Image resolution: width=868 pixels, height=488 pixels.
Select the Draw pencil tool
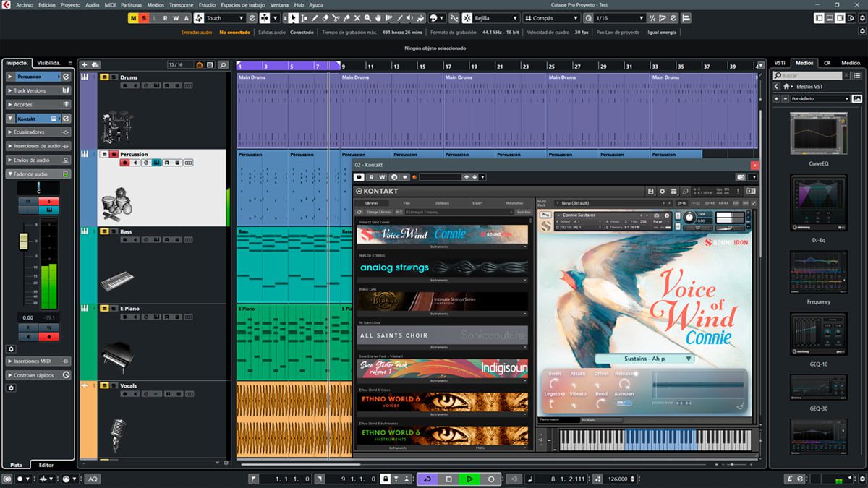point(315,18)
